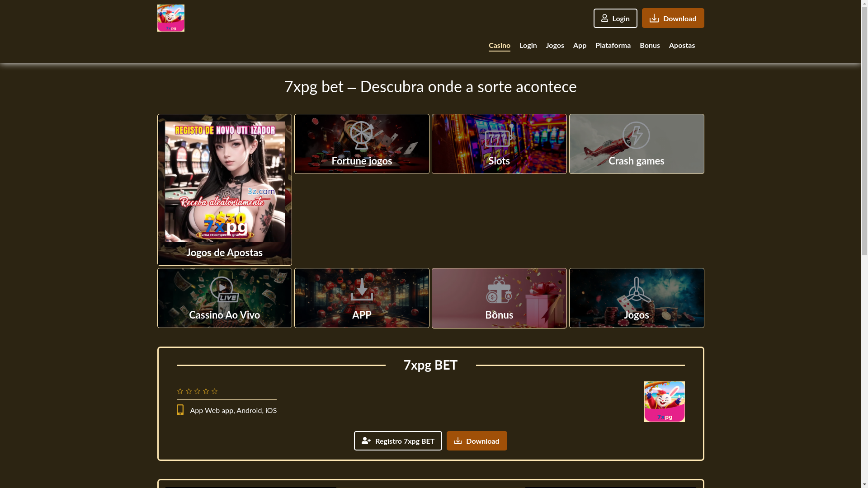Click the mobile phone icon near App Web app
This screenshot has height=488, width=868.
coord(180,410)
